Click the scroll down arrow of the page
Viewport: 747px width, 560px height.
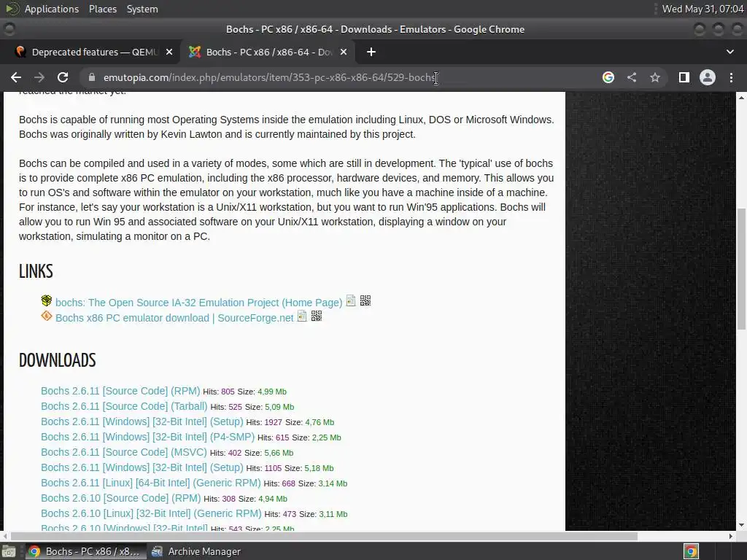(x=741, y=525)
